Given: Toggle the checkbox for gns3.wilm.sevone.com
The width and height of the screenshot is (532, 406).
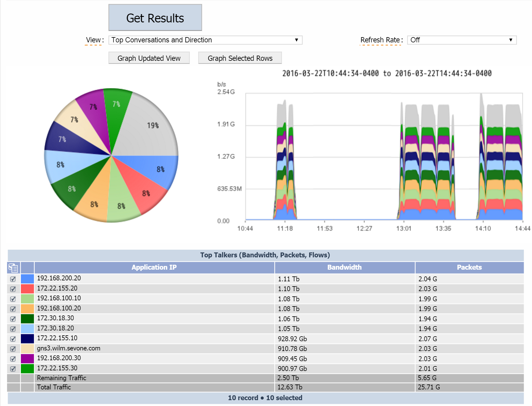Looking at the screenshot, I should [x=13, y=349].
